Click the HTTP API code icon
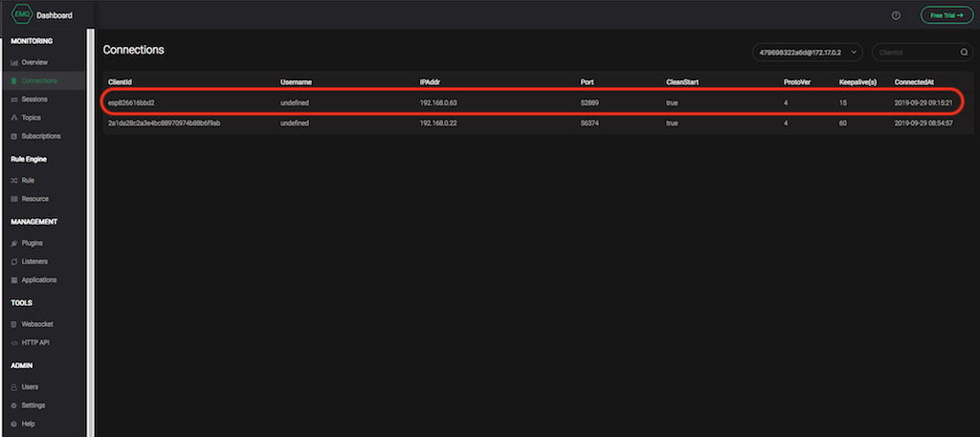 pyautogui.click(x=14, y=343)
